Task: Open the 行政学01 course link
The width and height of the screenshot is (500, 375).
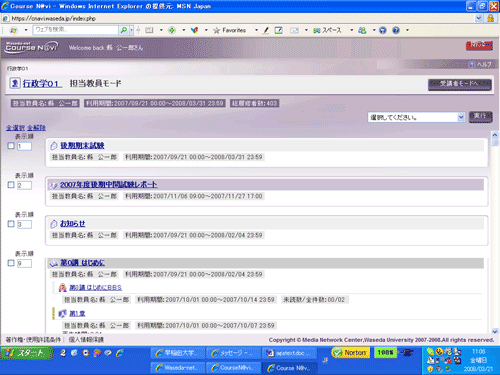Action: 42,83
